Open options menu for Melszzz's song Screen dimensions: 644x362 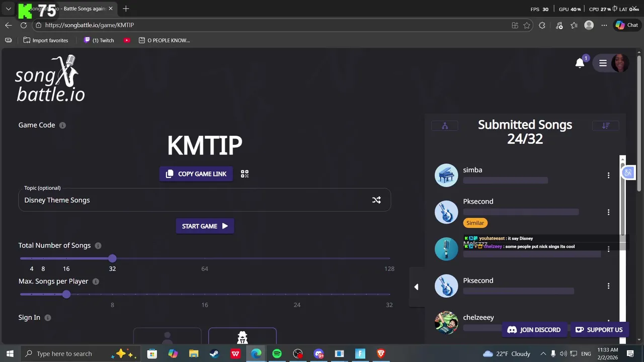[x=608, y=249]
